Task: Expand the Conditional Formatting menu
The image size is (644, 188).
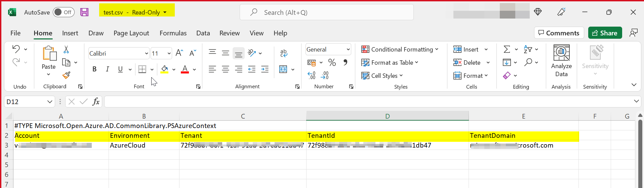Action: click(x=400, y=49)
